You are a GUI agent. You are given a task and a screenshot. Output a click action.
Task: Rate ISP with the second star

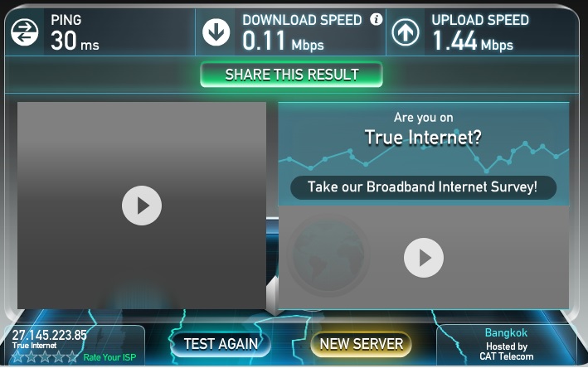32,356
